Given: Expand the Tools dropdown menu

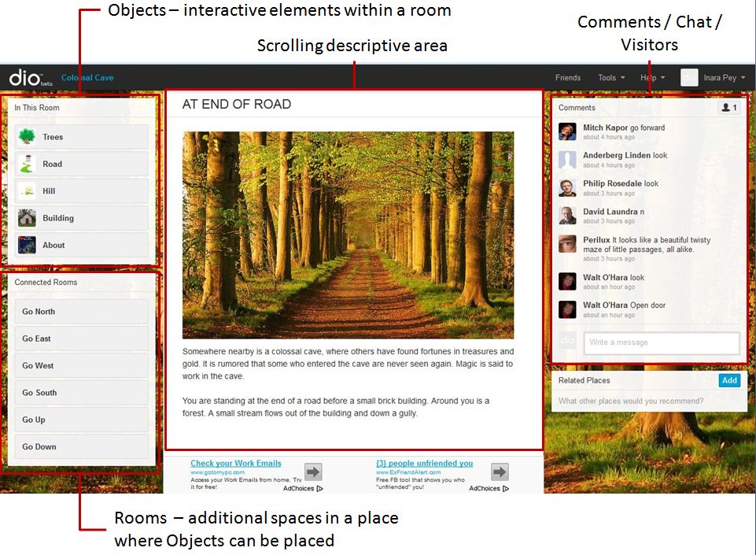Looking at the screenshot, I should (610, 78).
